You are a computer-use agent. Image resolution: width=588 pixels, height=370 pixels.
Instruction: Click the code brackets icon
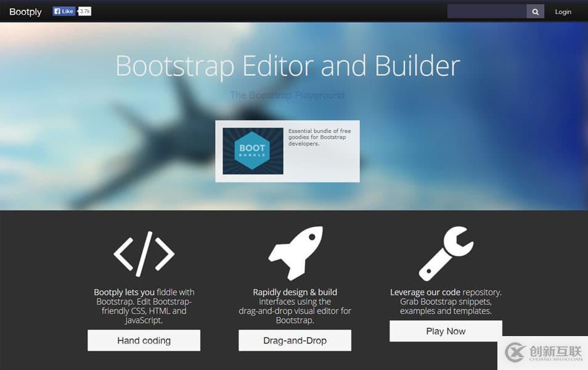point(144,254)
